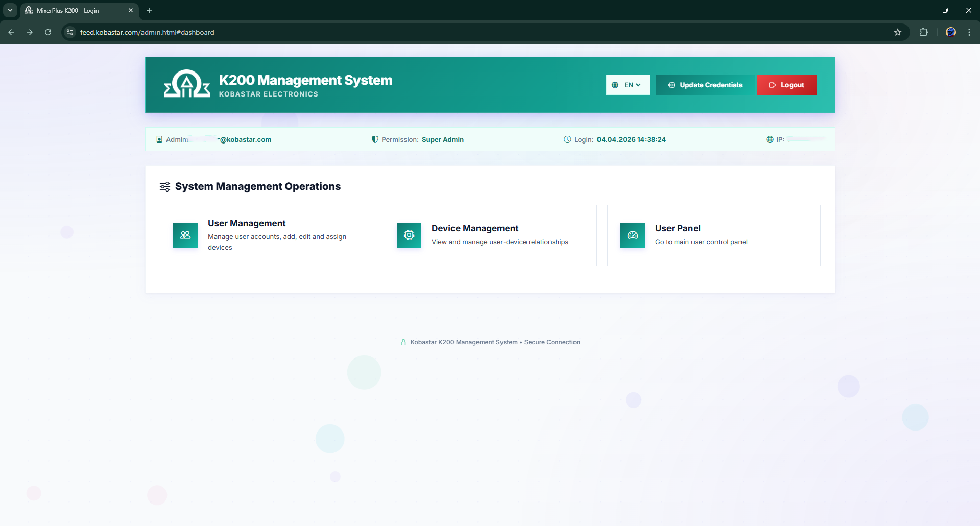The height and width of the screenshot is (526, 980).
Task: Open the User Management card
Action: (266, 235)
